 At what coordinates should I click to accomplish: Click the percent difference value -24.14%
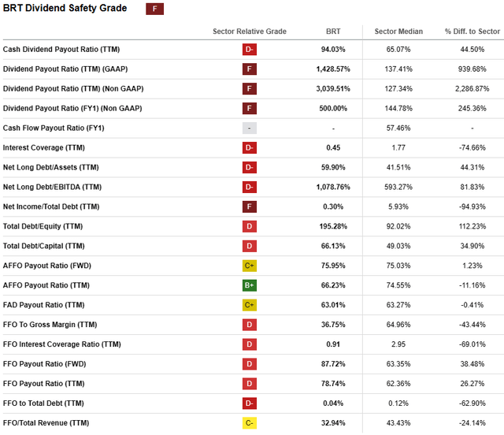tap(472, 422)
